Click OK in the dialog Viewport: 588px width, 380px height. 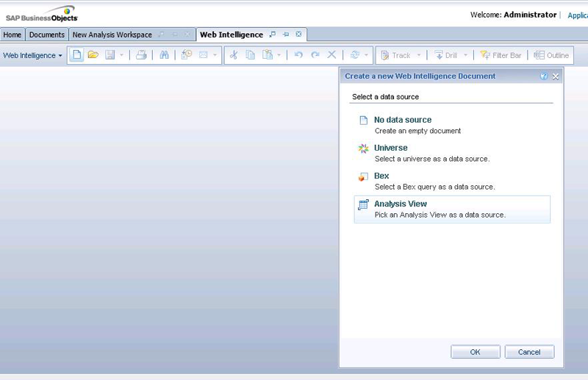pyautogui.click(x=475, y=352)
